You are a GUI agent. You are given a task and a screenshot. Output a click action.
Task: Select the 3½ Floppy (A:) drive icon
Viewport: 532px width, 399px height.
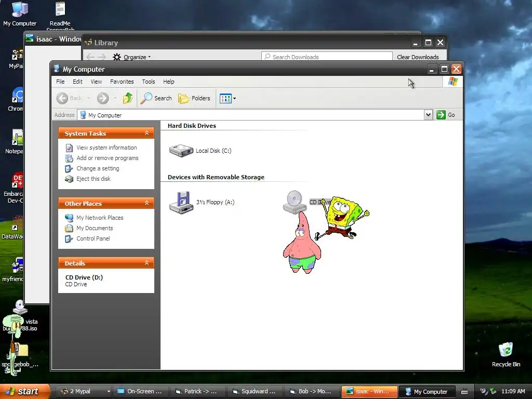(181, 203)
